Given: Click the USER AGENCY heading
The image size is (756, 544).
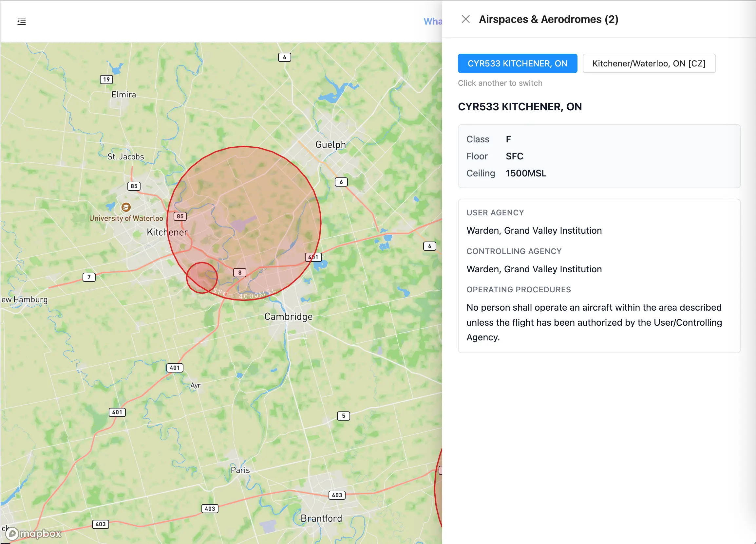Looking at the screenshot, I should pos(495,212).
